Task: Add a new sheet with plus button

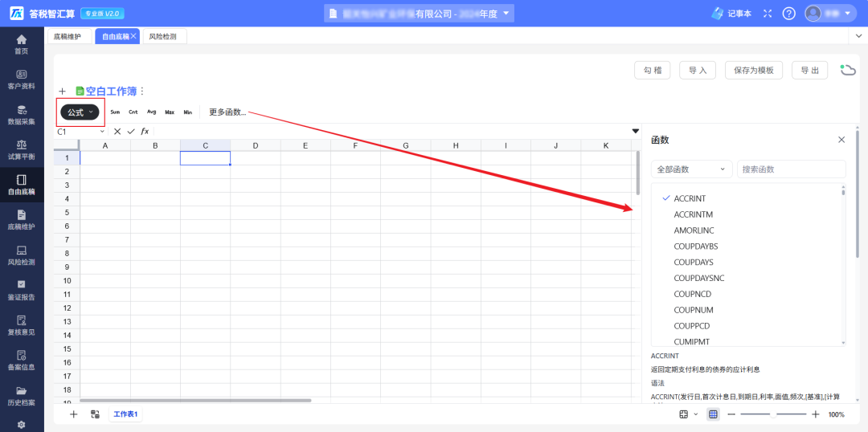Action: coord(74,414)
